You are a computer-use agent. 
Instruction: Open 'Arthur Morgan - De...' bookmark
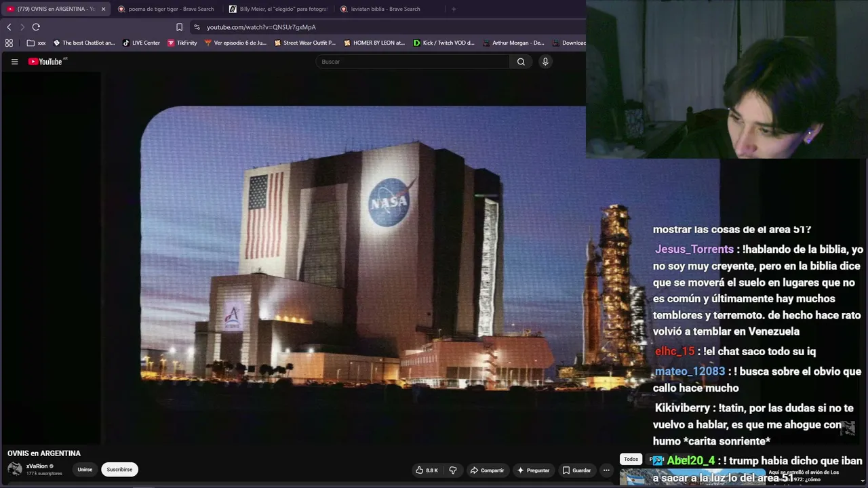click(513, 43)
